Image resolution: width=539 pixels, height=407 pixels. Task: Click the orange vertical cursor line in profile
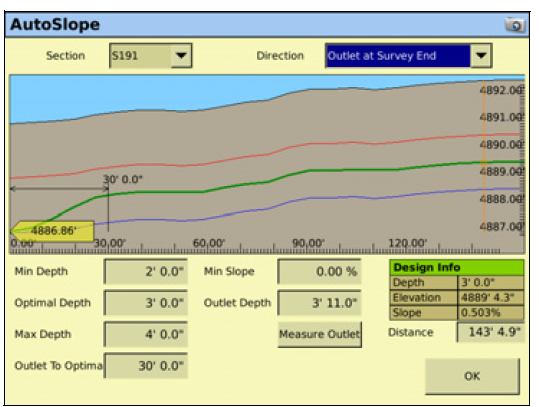pos(484,156)
